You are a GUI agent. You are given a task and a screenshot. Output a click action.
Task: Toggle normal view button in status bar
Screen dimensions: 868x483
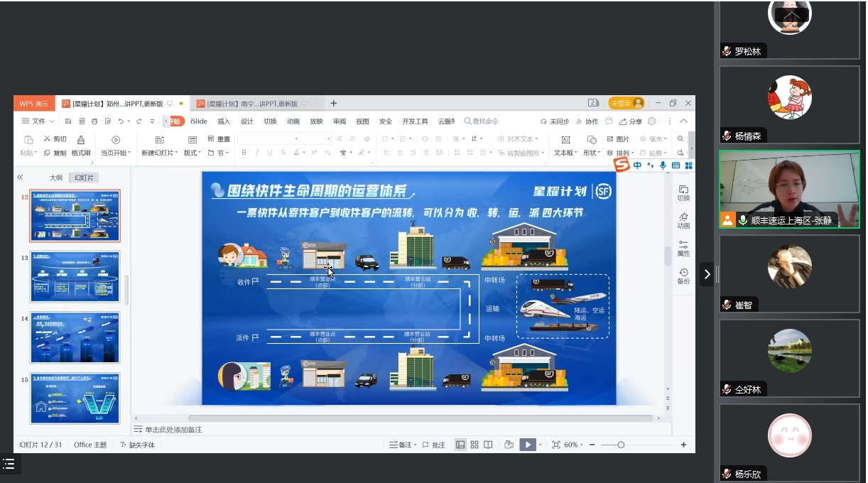460,445
